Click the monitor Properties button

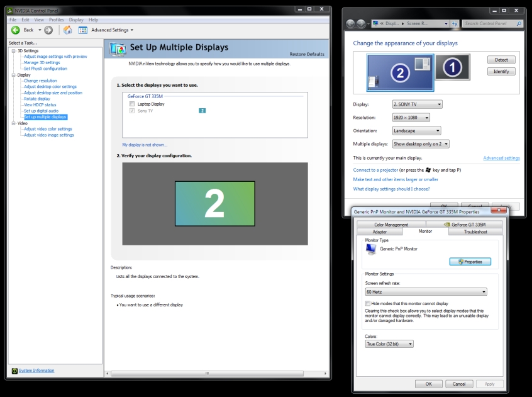(x=470, y=262)
